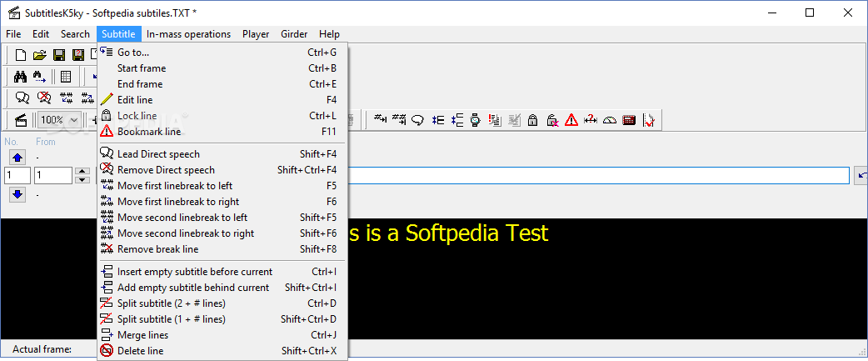Image resolution: width=868 pixels, height=361 pixels.
Task: Click the second blue-marker lines icon before the wristwatch
Action: tap(456, 119)
